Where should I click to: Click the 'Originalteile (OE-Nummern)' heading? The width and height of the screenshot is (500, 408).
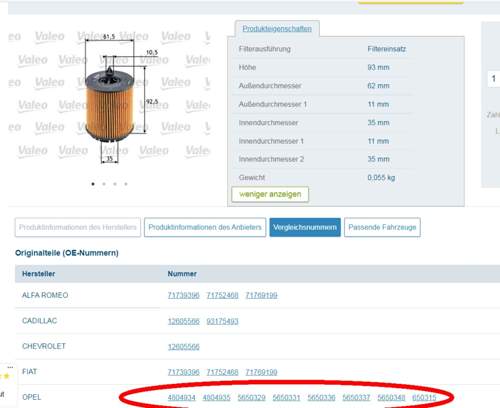pyautogui.click(x=67, y=253)
